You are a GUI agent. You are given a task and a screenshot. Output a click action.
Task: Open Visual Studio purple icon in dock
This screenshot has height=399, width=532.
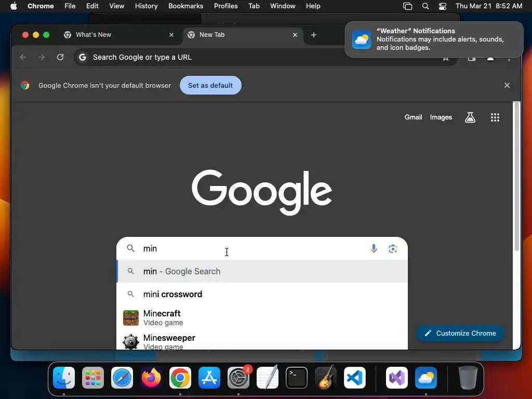coord(397,378)
